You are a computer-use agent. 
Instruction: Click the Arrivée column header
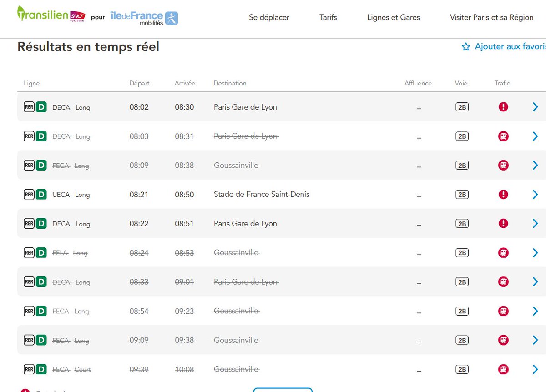185,84
